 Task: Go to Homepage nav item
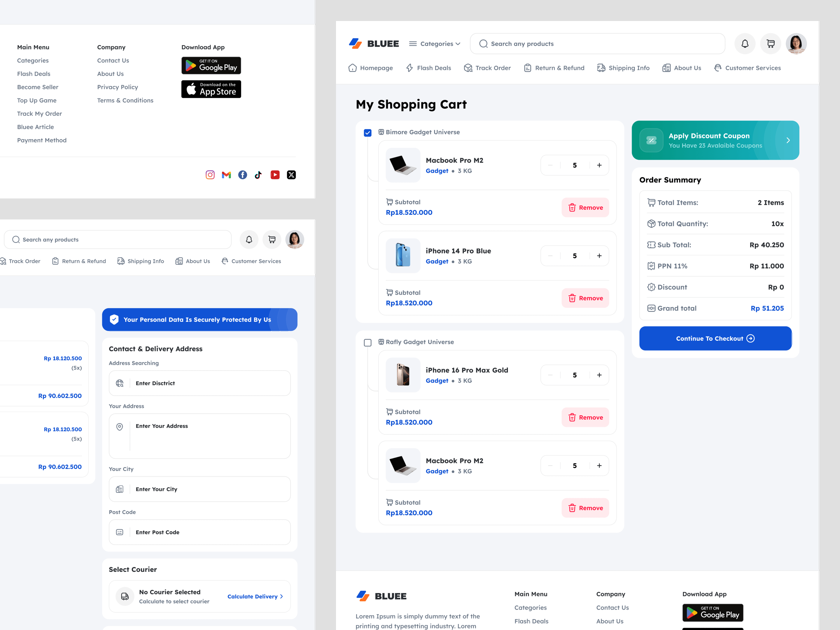click(x=371, y=68)
